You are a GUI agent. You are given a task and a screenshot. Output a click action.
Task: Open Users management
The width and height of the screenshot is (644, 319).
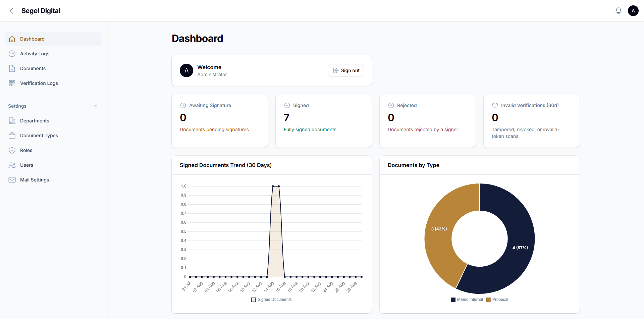54,165
